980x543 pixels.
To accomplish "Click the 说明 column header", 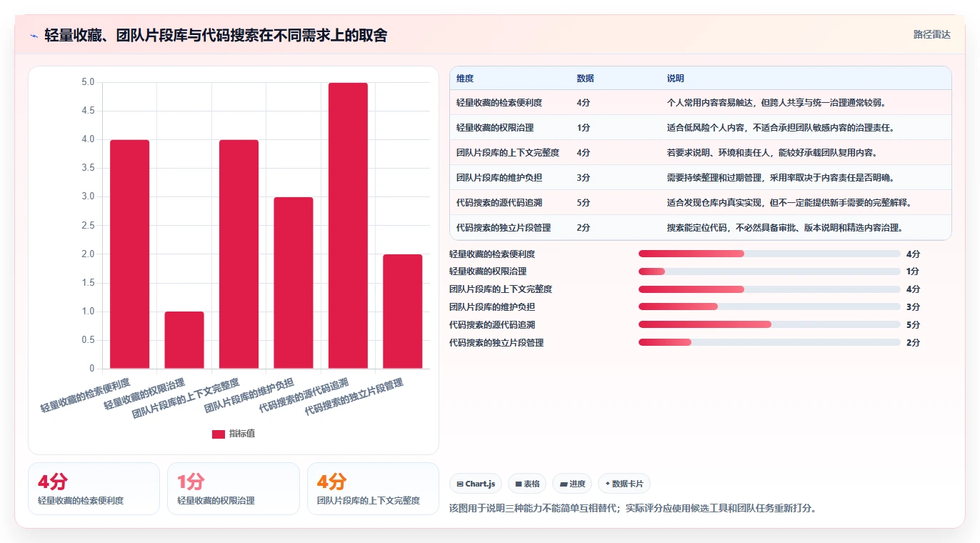I will (x=676, y=79).
